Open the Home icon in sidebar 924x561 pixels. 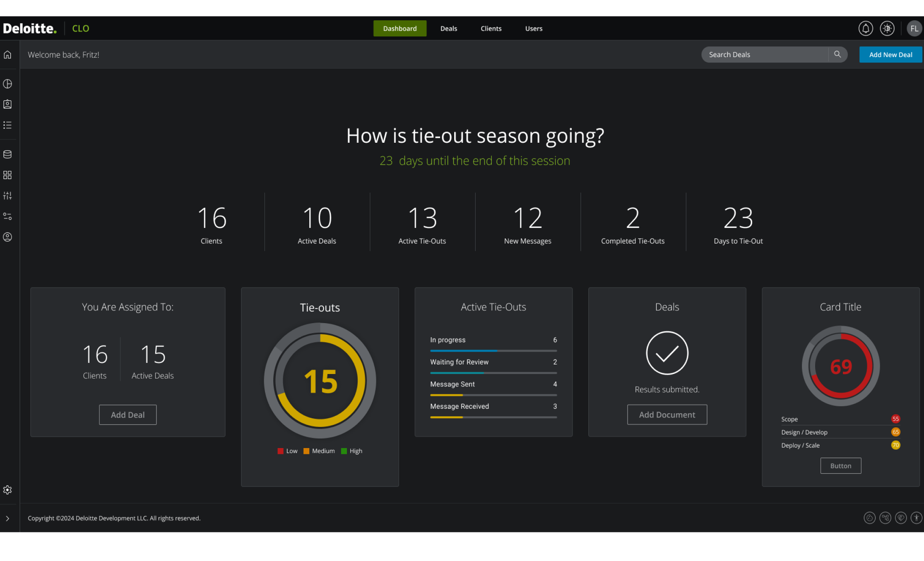tap(7, 54)
